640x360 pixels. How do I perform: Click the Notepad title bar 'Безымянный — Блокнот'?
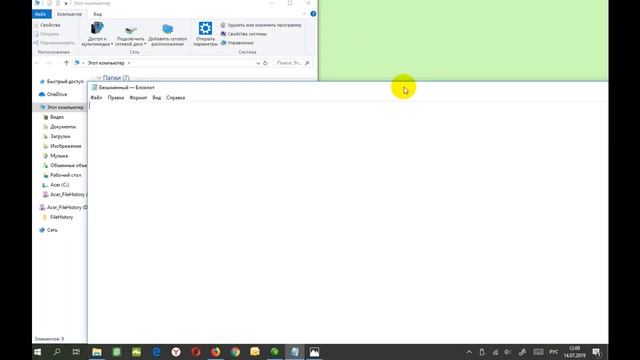[x=127, y=88]
